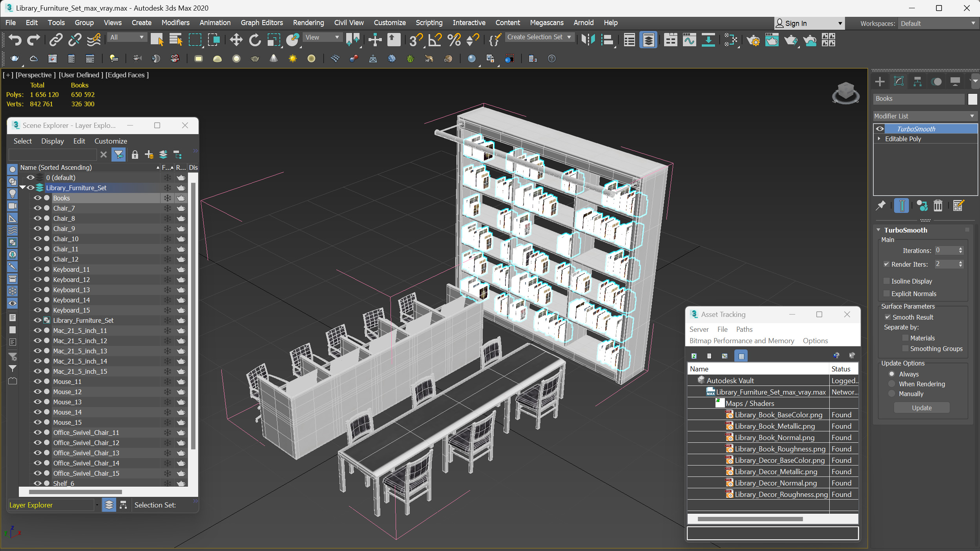Open the Create Selection Set dropdown
The image size is (980, 551).
569,37
